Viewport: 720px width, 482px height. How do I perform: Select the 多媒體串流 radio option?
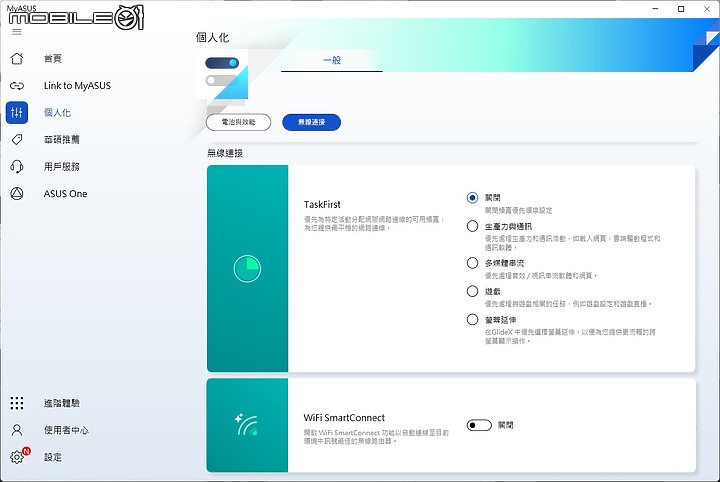click(472, 263)
